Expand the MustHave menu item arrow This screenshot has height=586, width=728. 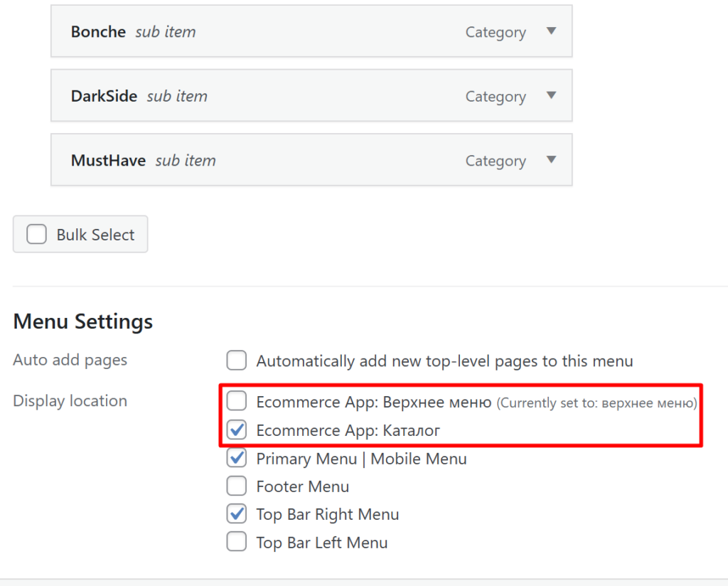551,160
